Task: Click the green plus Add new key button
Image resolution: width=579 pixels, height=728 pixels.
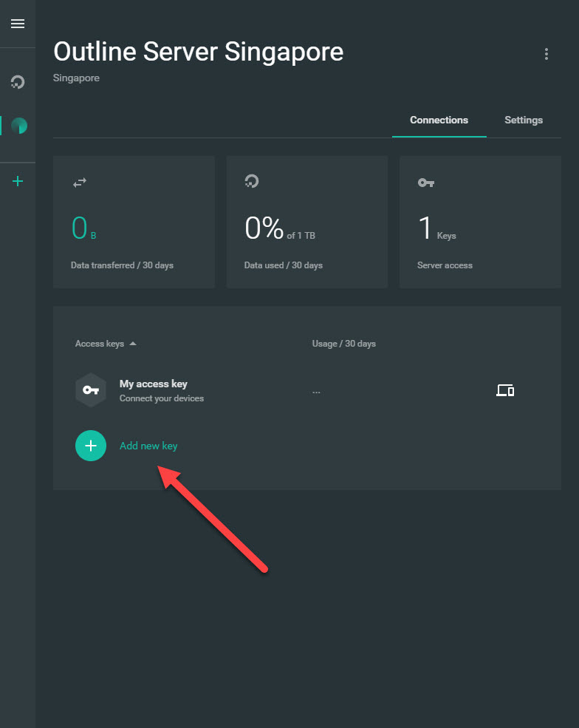Action: click(91, 446)
